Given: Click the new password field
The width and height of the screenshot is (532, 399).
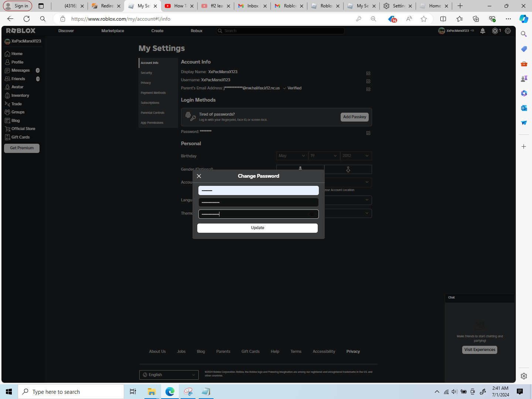Looking at the screenshot, I should [259, 202].
